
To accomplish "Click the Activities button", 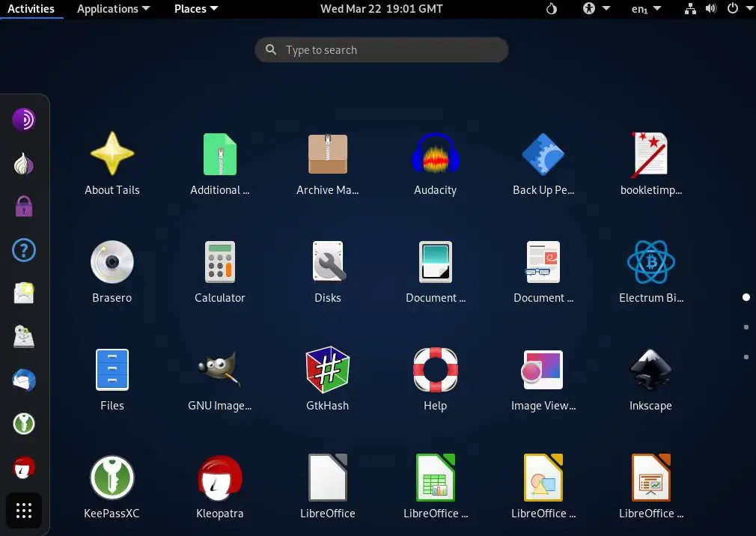I will 31,9.
